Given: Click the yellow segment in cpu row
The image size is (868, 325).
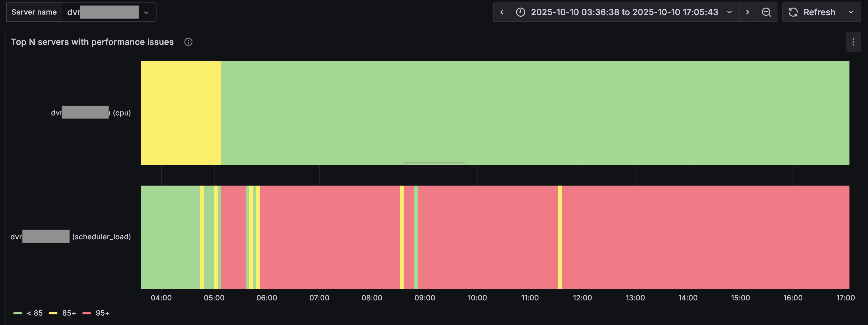Looking at the screenshot, I should click(x=181, y=113).
